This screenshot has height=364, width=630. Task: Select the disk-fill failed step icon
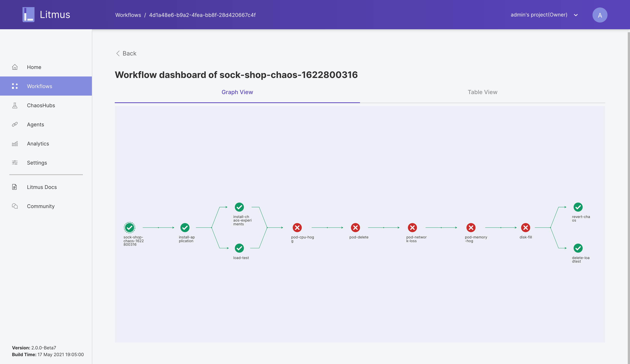[x=526, y=228]
